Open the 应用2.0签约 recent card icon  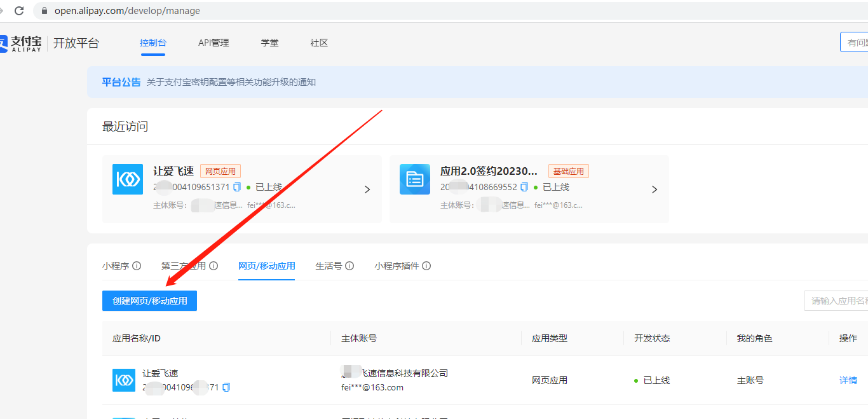coord(415,179)
